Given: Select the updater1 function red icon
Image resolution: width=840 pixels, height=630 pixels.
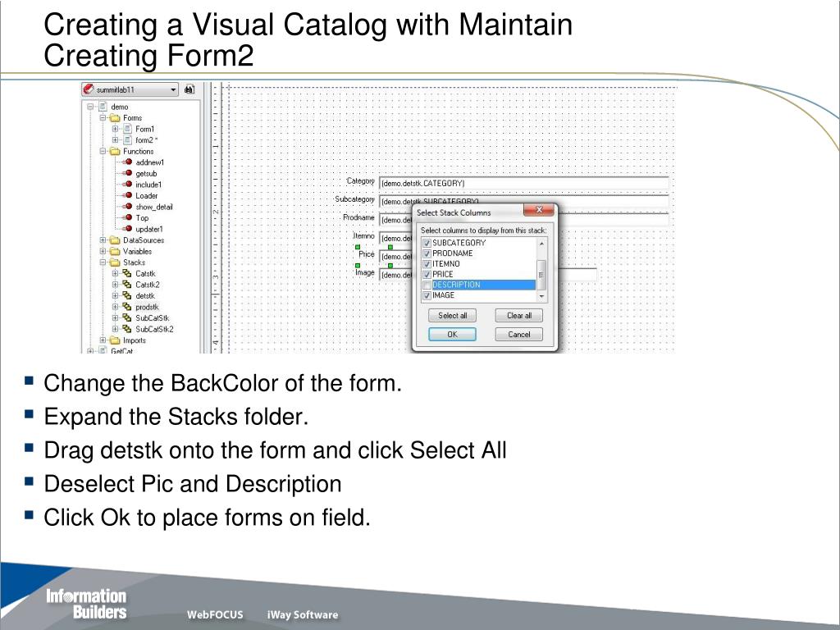Looking at the screenshot, I should tap(128, 229).
